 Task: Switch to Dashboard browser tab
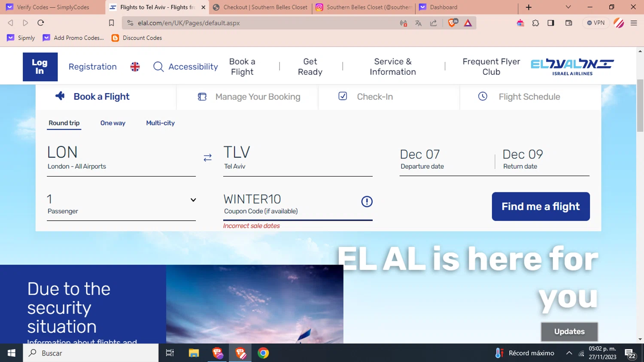pos(466,7)
